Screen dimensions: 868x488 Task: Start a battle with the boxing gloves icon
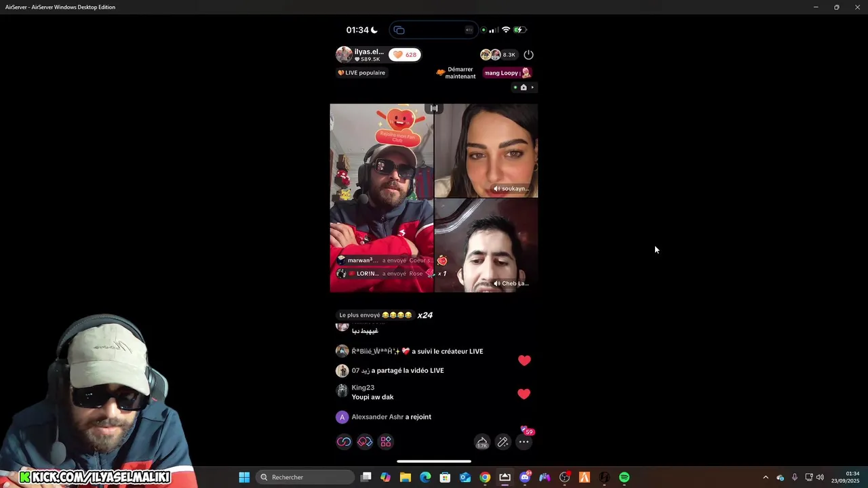(365, 442)
